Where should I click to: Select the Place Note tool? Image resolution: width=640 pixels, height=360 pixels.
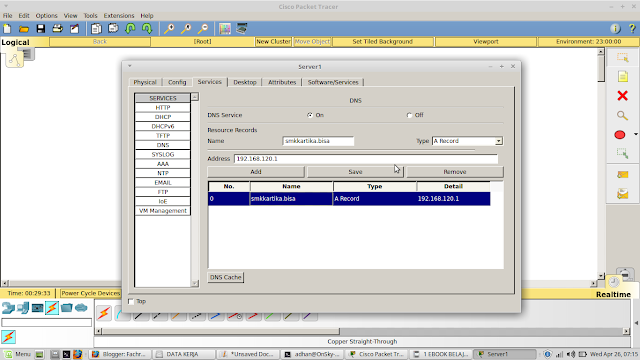(622, 76)
